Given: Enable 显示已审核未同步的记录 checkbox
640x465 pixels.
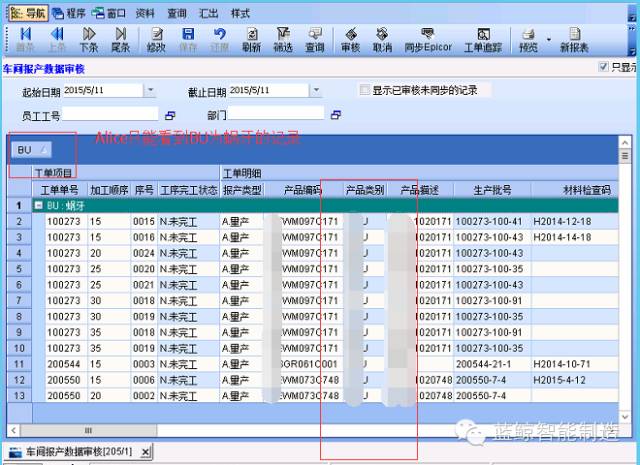Looking at the screenshot, I should pyautogui.click(x=364, y=89).
